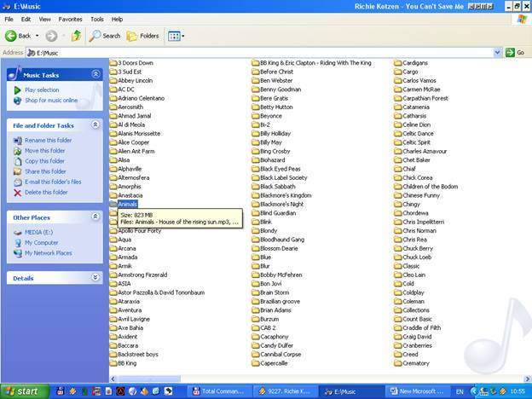This screenshot has width=532, height=399.
Task: Select the Black Sabbath folder
Action: (x=277, y=186)
